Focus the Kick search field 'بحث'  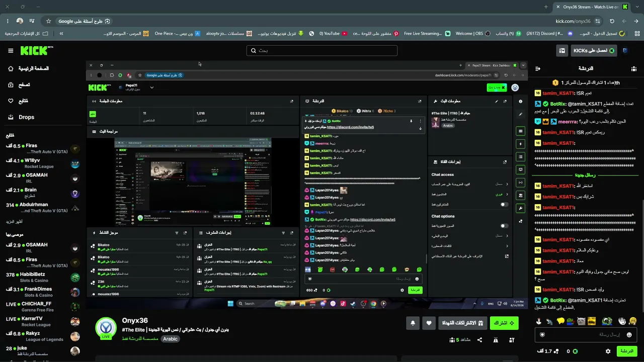[322, 51]
